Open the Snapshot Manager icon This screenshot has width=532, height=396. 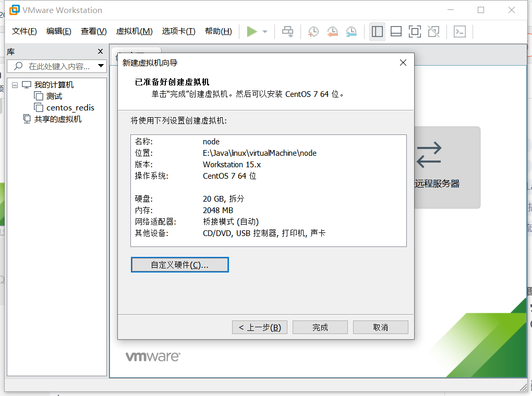(352, 32)
